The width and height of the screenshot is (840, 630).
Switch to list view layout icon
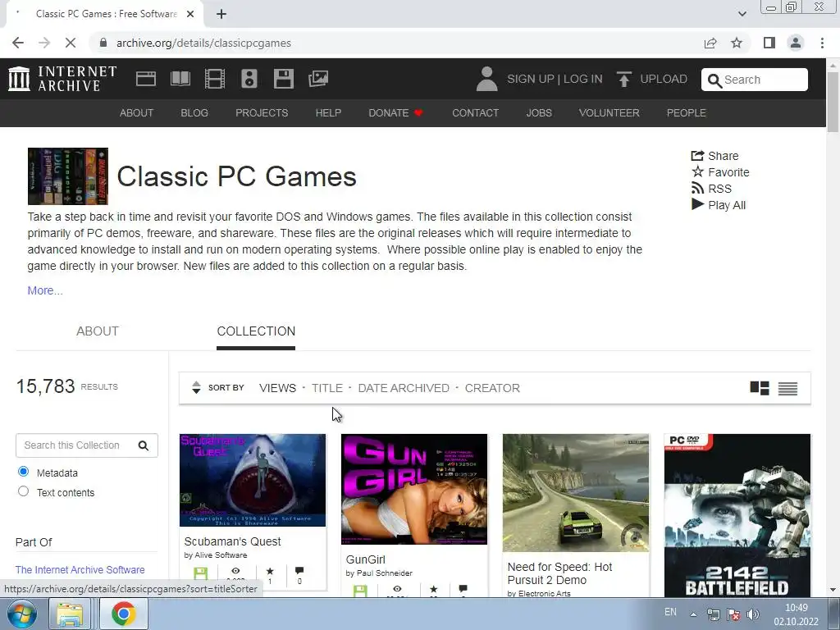(787, 388)
